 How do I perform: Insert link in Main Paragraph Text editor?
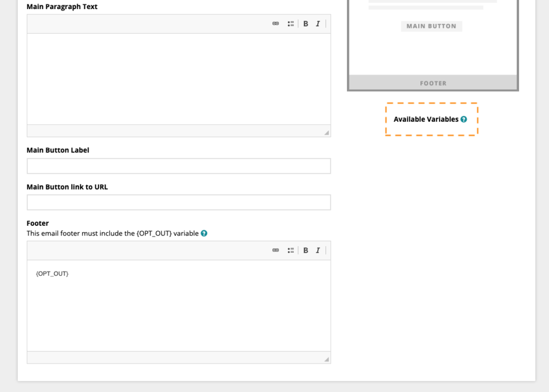[276, 24]
